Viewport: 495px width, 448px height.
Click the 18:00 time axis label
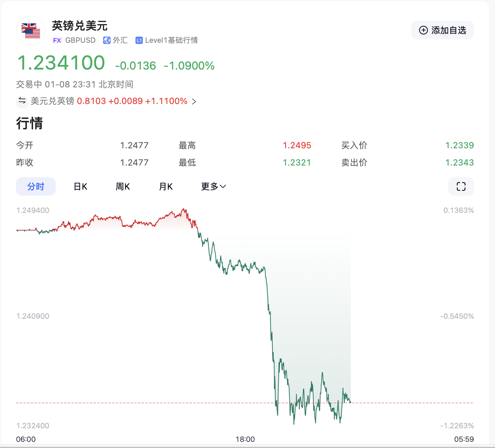(x=245, y=439)
